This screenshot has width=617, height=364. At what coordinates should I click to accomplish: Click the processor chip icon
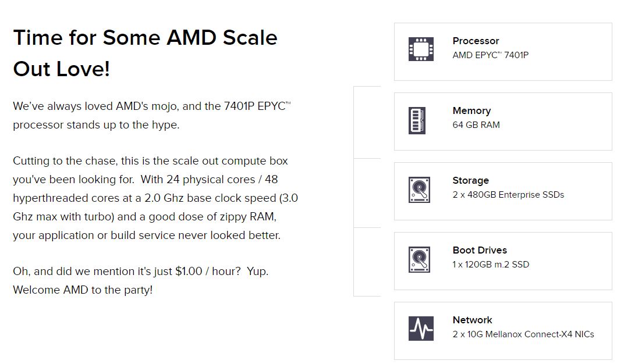(x=420, y=49)
